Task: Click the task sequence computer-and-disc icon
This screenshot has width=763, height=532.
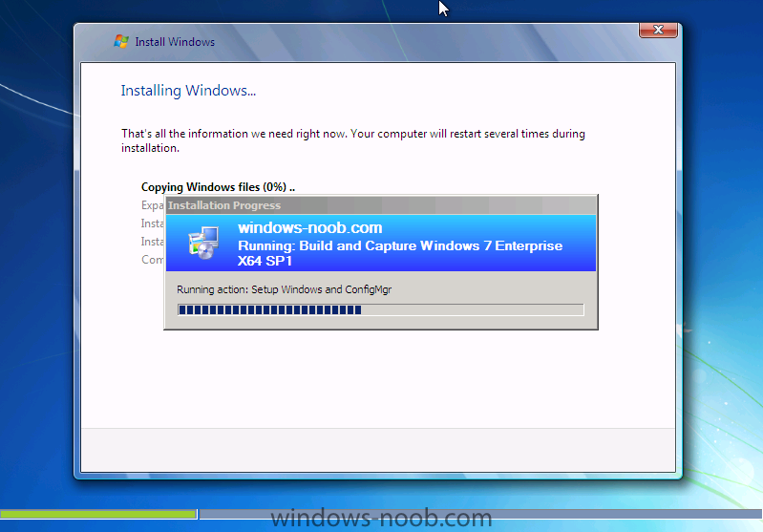Action: click(203, 243)
